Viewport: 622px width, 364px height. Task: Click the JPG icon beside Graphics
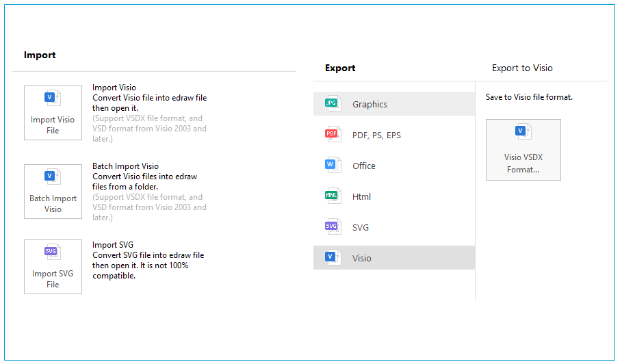[333, 103]
